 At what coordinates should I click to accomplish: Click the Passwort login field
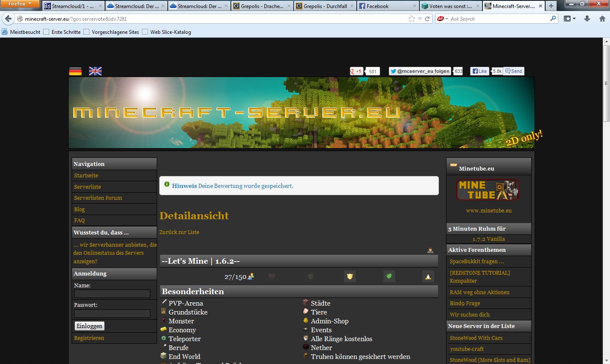112,314
